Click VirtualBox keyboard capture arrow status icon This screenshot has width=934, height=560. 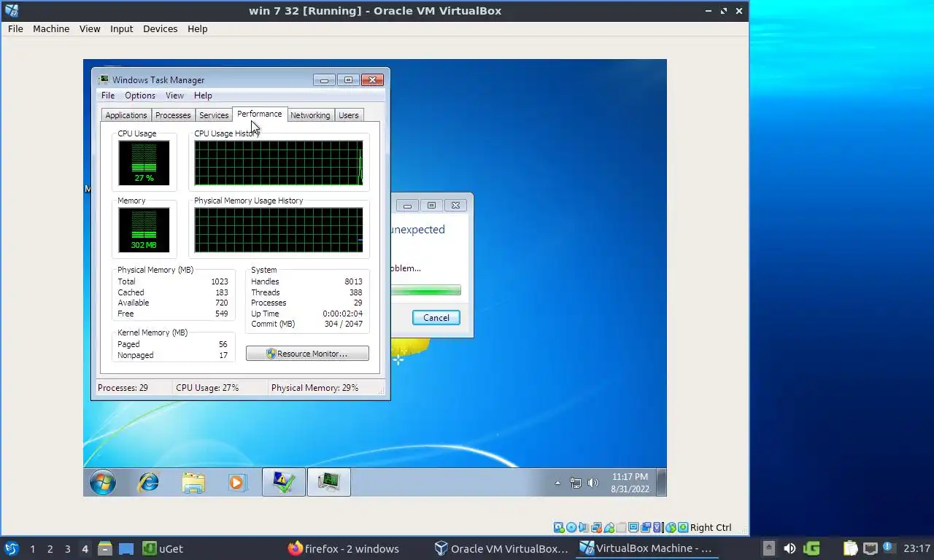pos(683,527)
